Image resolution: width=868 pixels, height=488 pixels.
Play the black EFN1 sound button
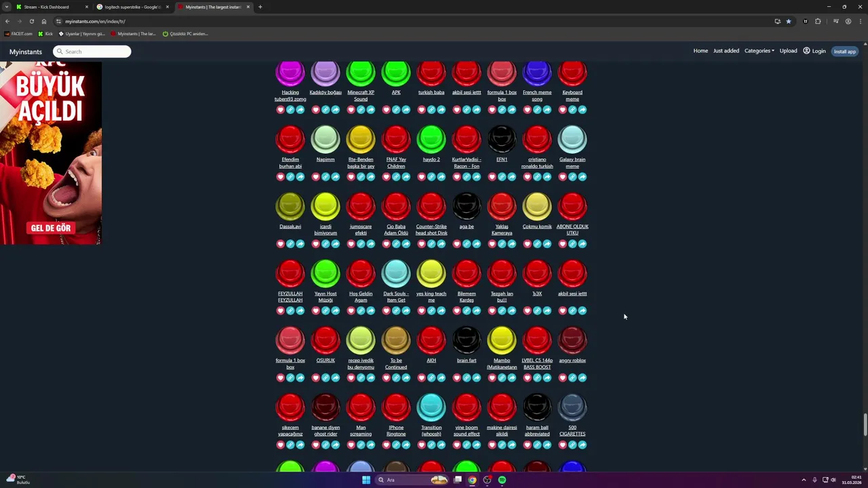502,139
